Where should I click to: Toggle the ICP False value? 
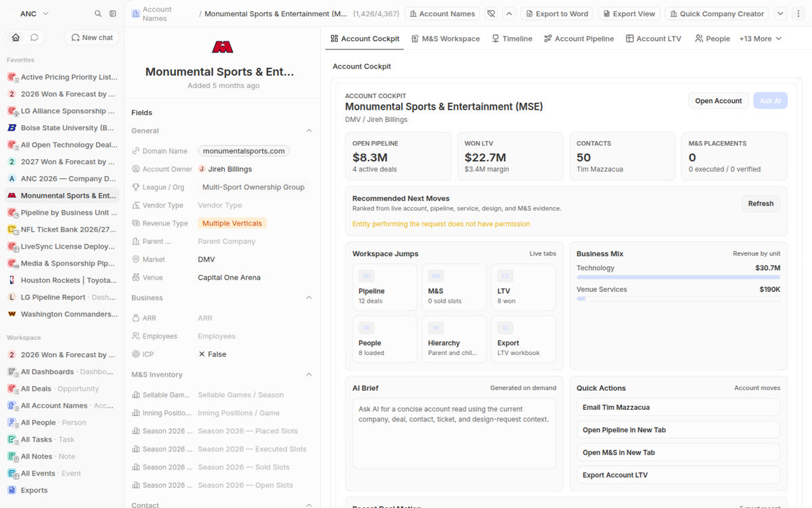pos(212,354)
